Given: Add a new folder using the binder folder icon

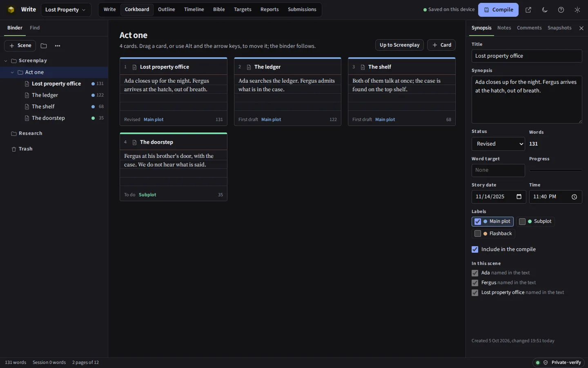Looking at the screenshot, I should (x=44, y=46).
